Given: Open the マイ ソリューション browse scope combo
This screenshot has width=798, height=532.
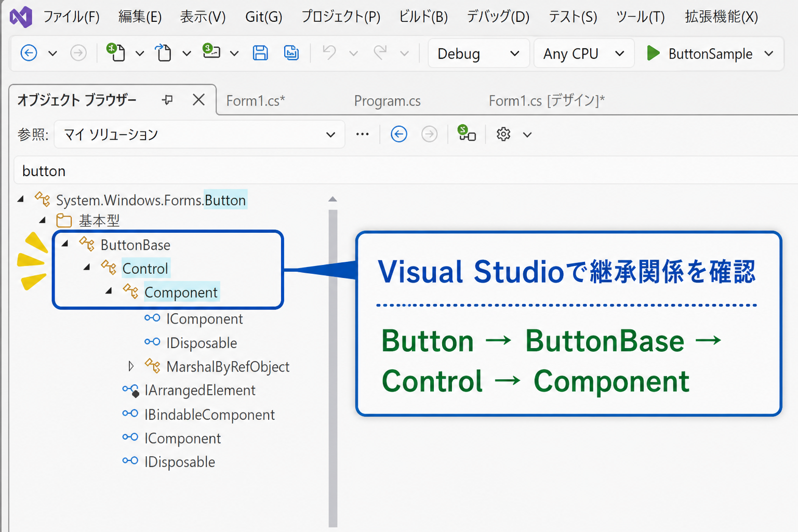Looking at the screenshot, I should click(x=199, y=135).
